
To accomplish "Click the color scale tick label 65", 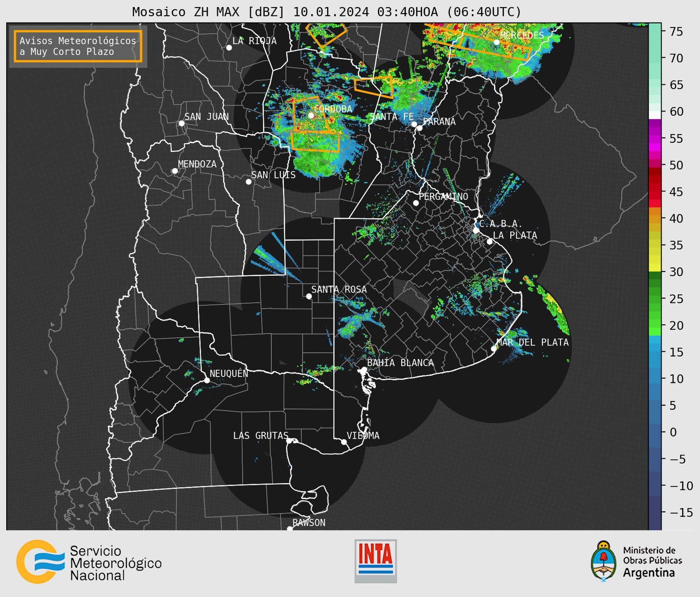I will (676, 85).
